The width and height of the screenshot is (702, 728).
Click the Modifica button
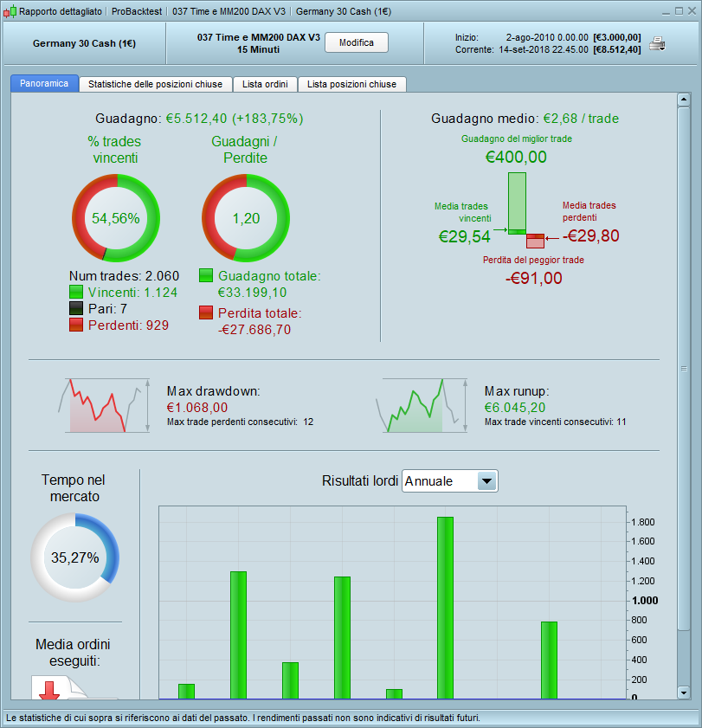357,42
